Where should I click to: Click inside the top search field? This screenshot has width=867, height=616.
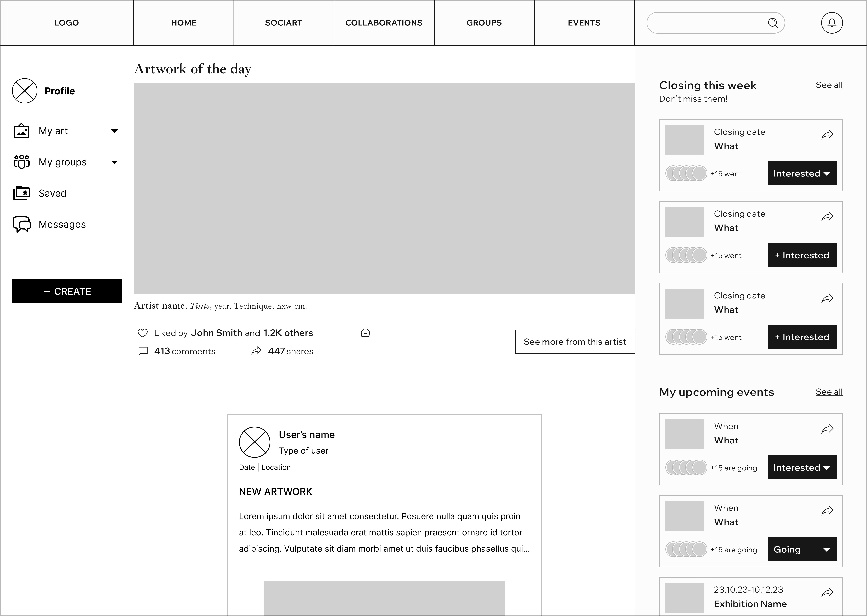point(706,23)
